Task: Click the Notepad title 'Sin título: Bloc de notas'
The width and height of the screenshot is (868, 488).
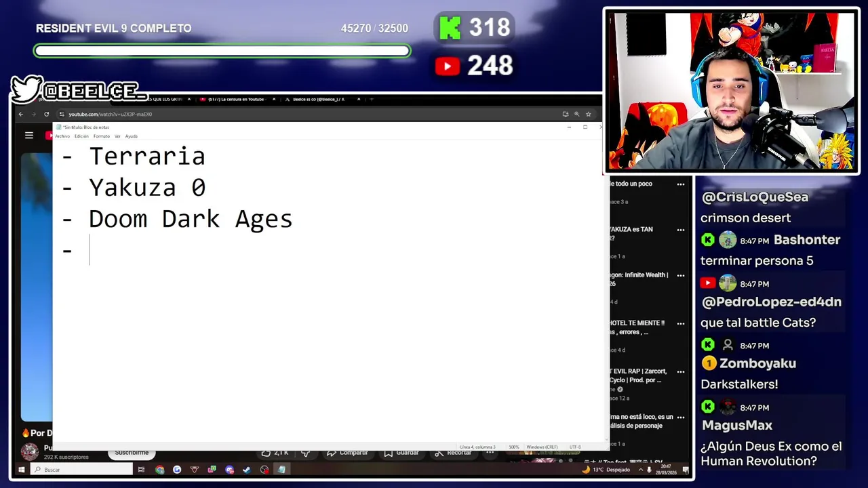Action: click(x=86, y=127)
